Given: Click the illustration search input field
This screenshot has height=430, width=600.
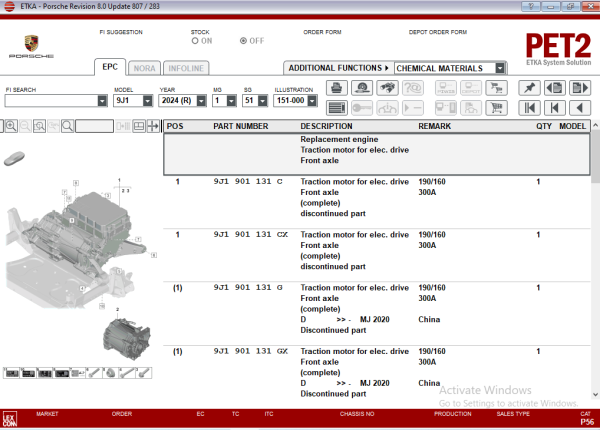Looking at the screenshot, I should click(x=94, y=126).
